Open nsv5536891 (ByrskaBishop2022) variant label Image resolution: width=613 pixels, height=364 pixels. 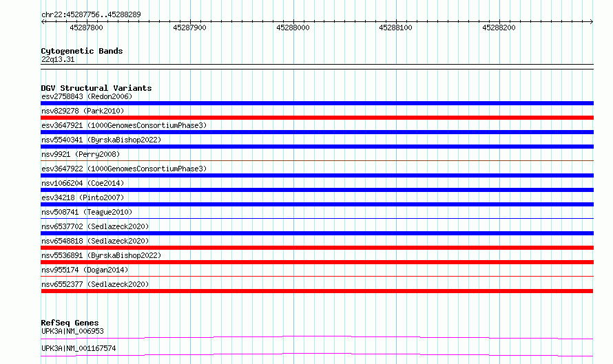coord(101,255)
